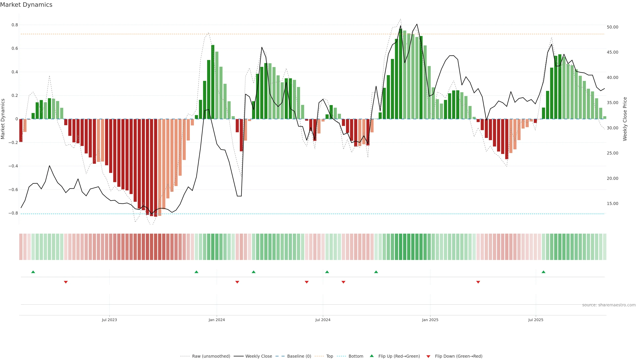The image size is (644, 362).
Task: Click the Weekly Close Price axis title
Action: point(625,119)
